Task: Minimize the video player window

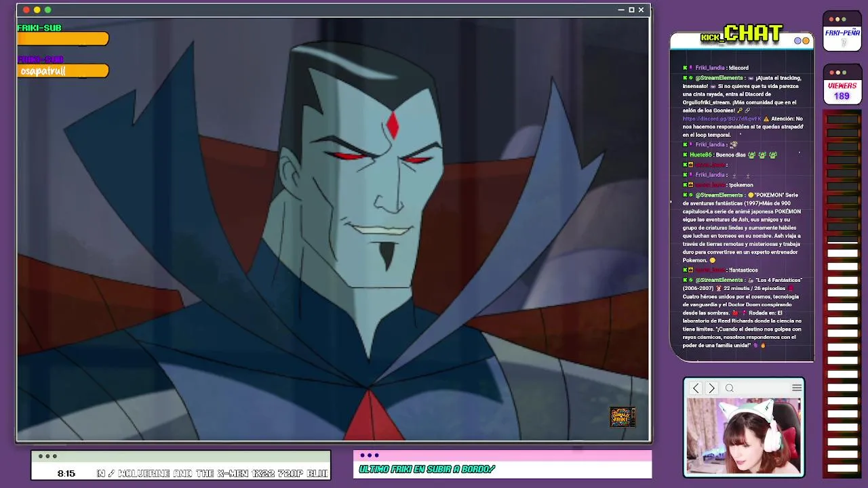Action: [x=621, y=9]
